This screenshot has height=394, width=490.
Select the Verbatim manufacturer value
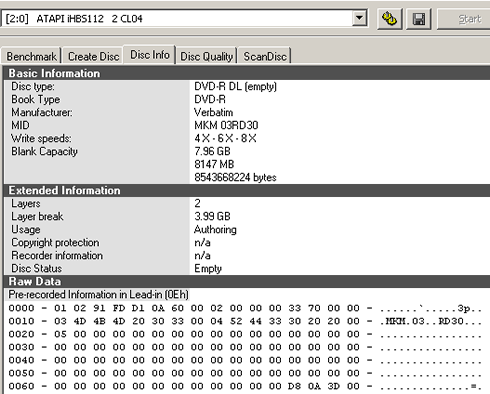click(x=214, y=112)
